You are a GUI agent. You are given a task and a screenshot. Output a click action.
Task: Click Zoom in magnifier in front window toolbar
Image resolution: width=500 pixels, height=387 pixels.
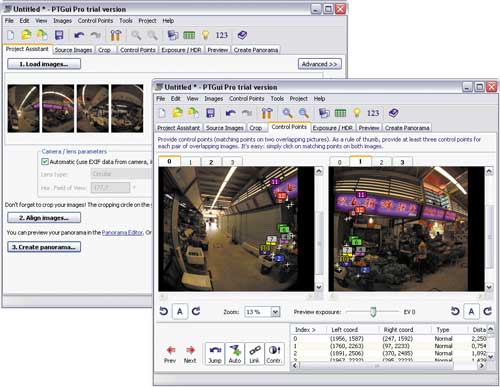[x=287, y=113]
